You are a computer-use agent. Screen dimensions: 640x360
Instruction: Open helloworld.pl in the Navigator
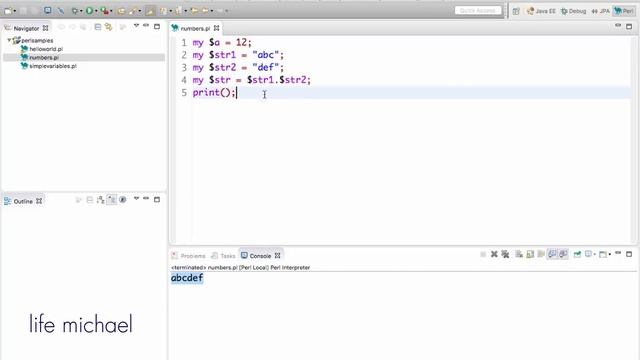click(x=42, y=49)
